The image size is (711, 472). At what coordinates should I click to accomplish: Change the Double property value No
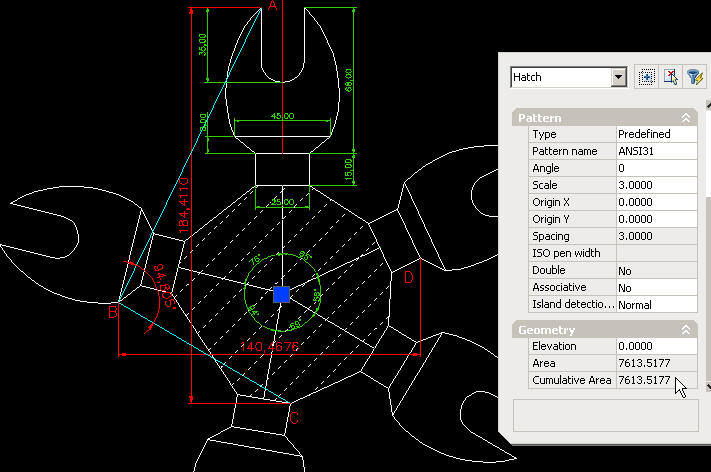(x=657, y=271)
